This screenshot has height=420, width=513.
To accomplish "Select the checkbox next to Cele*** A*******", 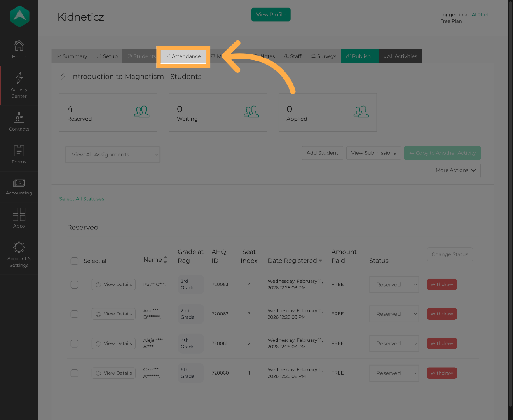I will pyautogui.click(x=74, y=373).
